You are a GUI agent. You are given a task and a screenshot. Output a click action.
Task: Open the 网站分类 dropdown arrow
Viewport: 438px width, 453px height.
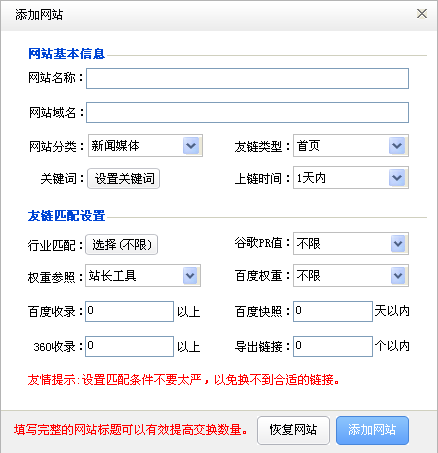(191, 146)
